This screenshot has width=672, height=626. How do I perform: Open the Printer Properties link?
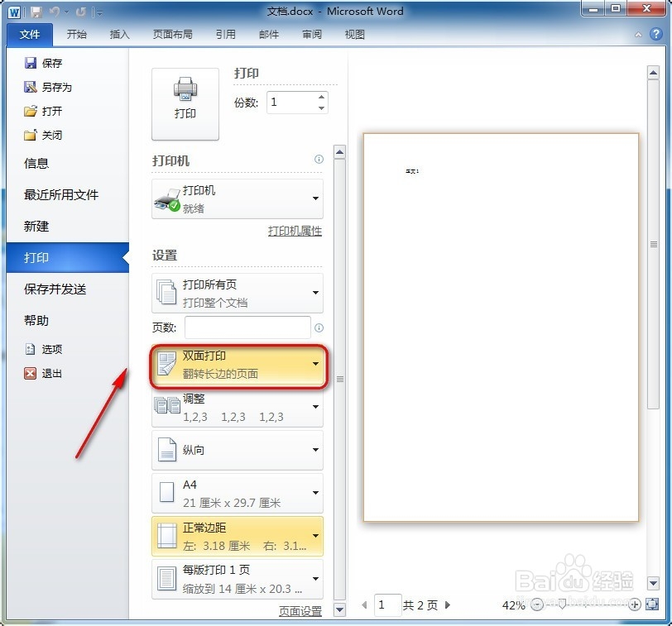[295, 232]
